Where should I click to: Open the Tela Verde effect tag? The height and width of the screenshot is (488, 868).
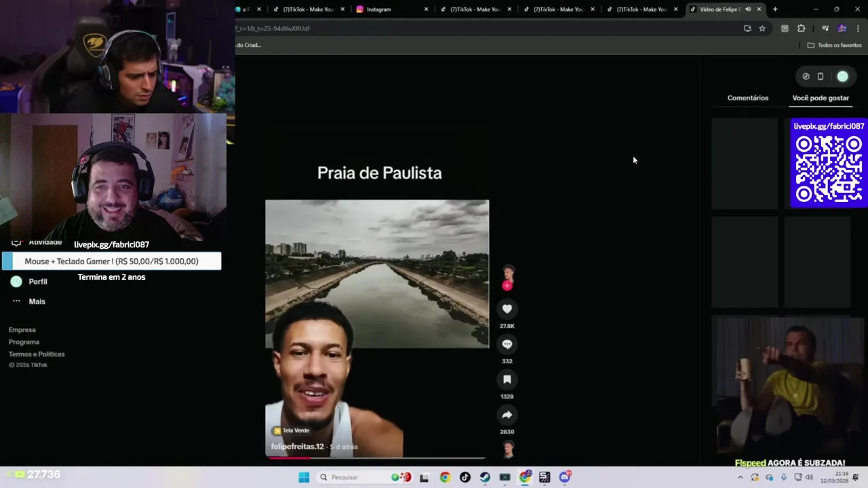[292, 430]
